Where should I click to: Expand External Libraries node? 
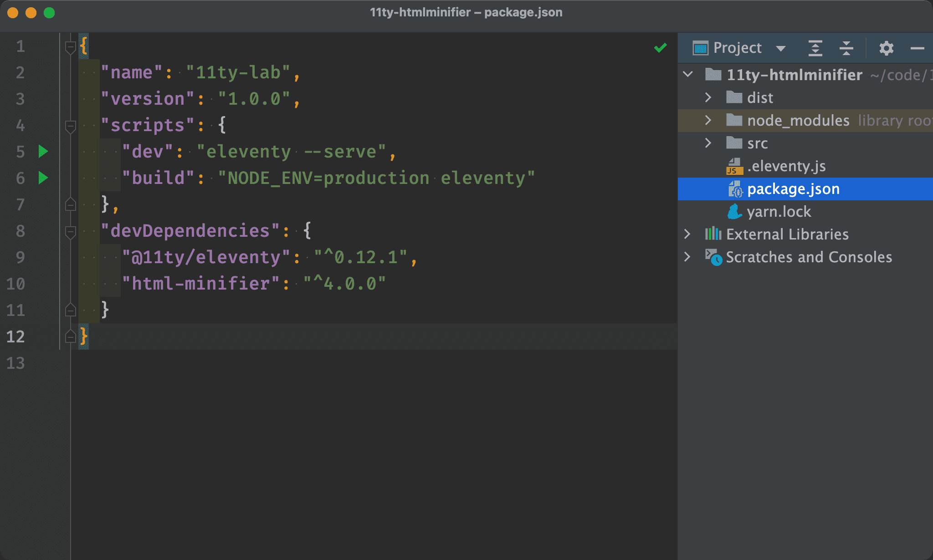click(687, 234)
